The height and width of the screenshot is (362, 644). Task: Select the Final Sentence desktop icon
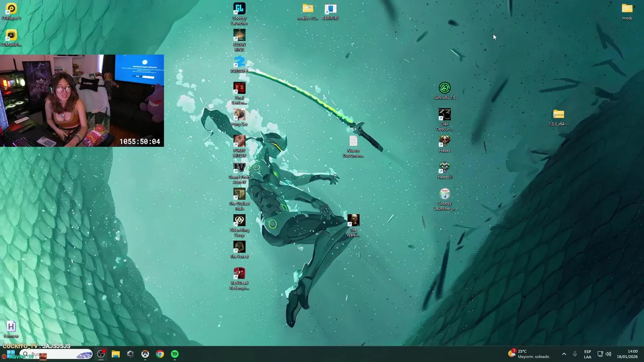pos(239,94)
